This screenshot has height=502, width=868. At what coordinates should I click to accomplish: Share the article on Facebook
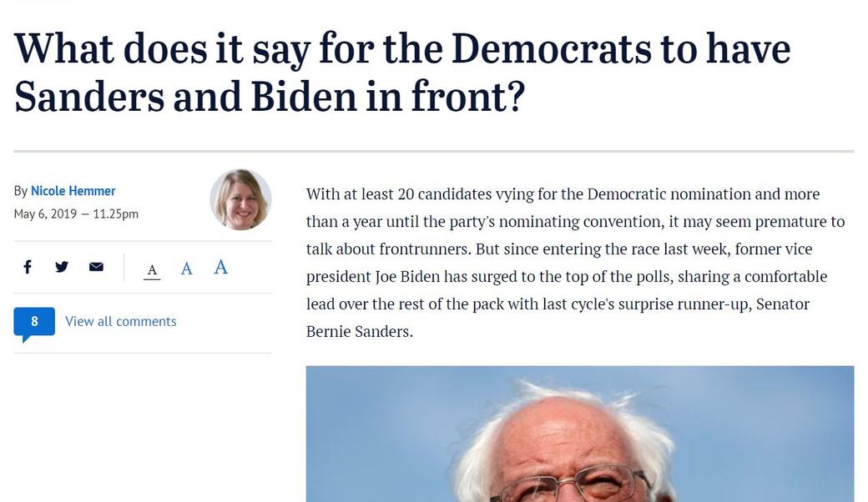tap(28, 267)
